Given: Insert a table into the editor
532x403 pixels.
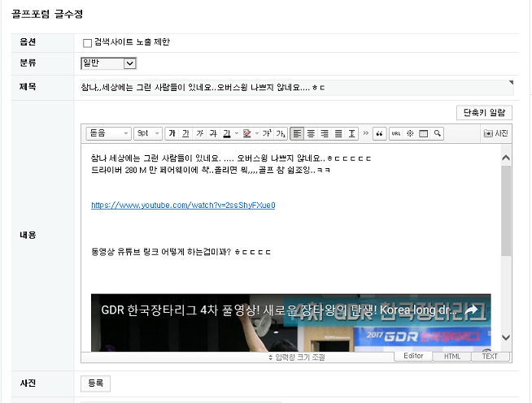Looking at the screenshot, I should tap(423, 133).
